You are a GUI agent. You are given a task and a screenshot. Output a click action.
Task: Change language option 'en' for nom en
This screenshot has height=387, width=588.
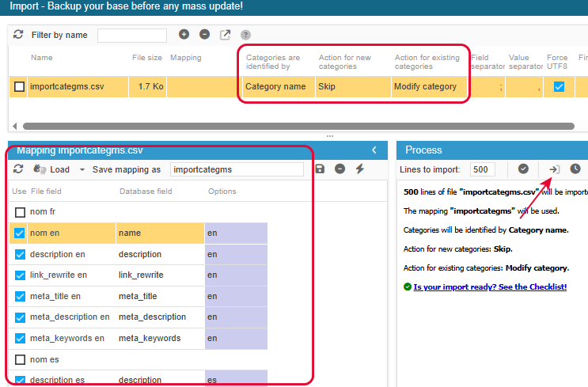coord(237,233)
